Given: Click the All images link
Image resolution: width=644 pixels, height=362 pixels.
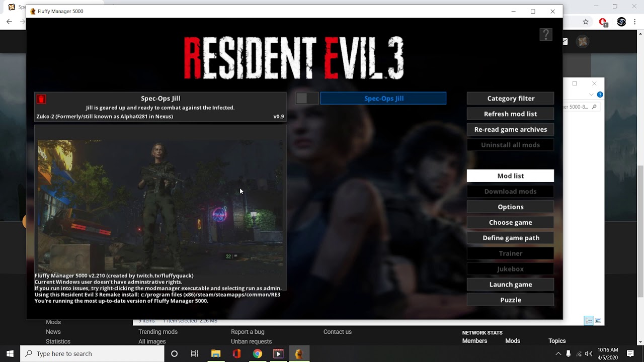Looking at the screenshot, I should 152,341.
